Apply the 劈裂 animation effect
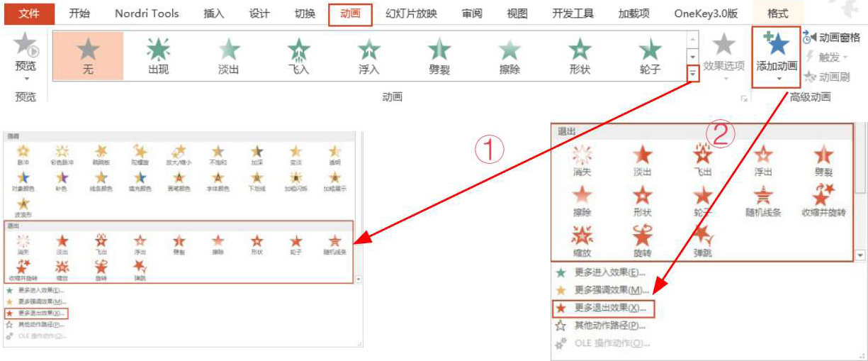The height and width of the screenshot is (361, 868). pyautogui.click(x=439, y=56)
